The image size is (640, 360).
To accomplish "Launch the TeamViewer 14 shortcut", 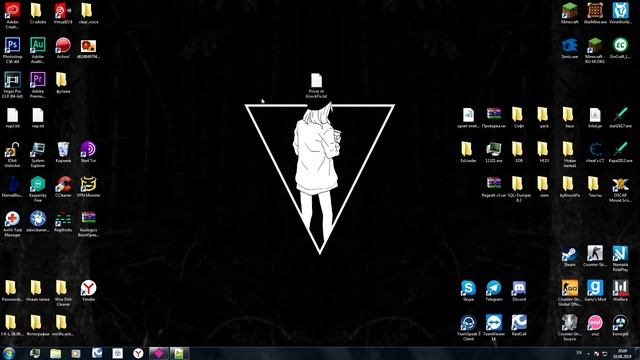I will (x=493, y=327).
